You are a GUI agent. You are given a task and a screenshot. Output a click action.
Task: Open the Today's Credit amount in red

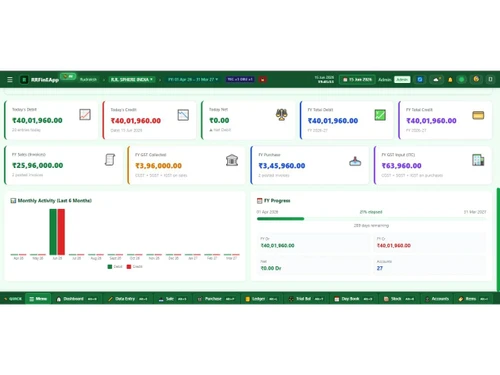136,121
